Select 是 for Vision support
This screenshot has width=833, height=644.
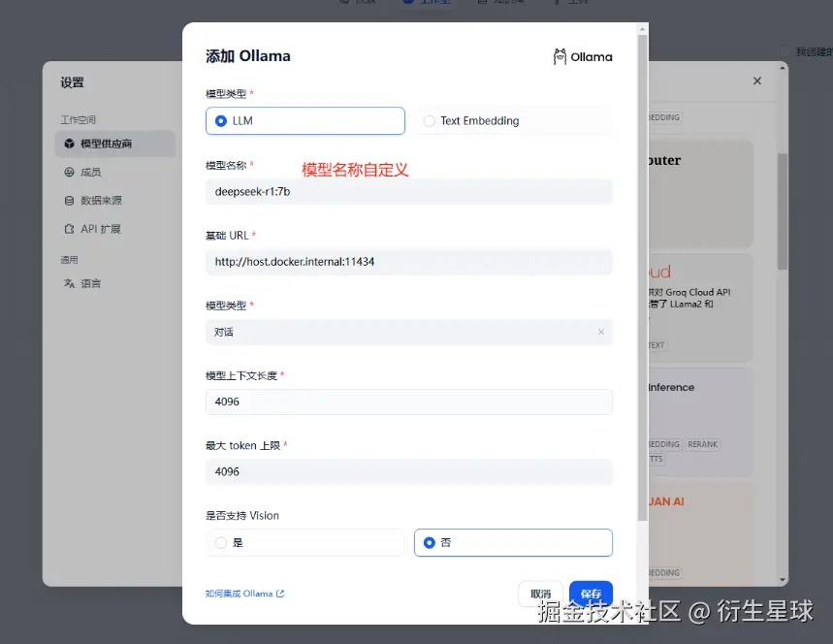pyautogui.click(x=304, y=542)
